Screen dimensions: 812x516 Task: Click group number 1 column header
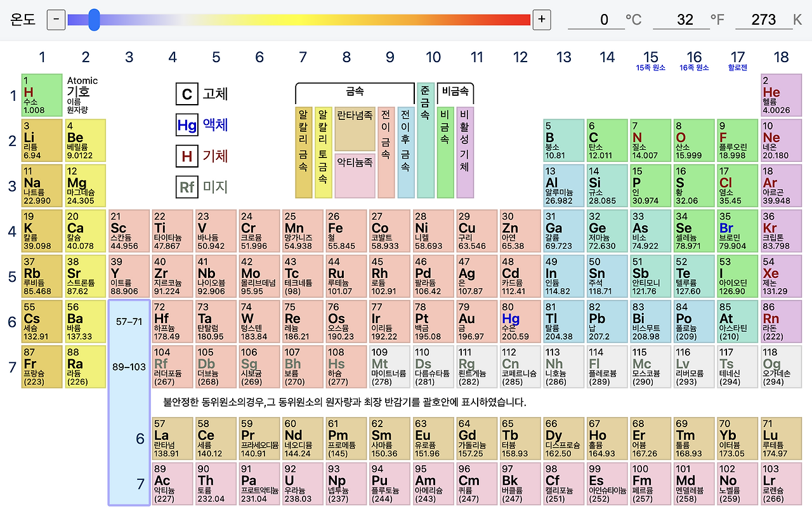[x=42, y=57]
